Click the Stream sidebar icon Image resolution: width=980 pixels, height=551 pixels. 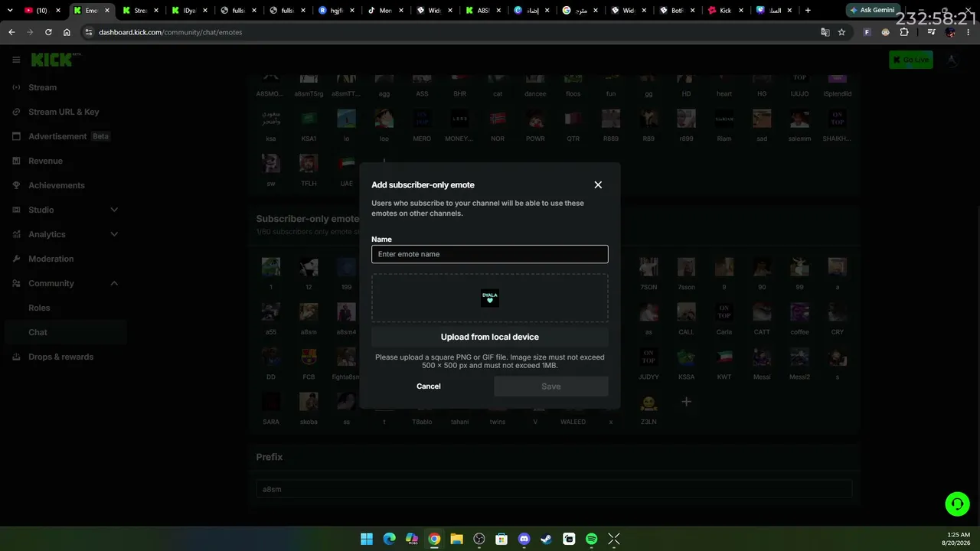click(x=16, y=87)
